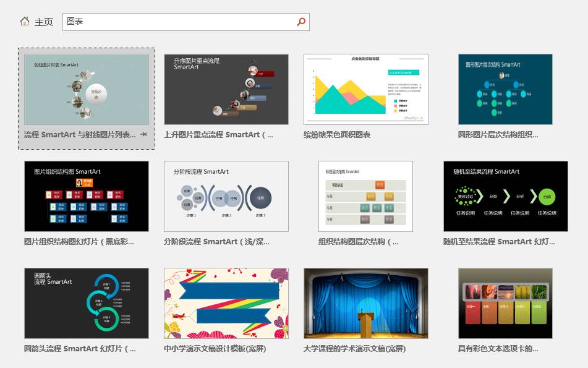
Task: Open the 圆箭头流程 SmartArt thumbnail
Action: (x=87, y=303)
